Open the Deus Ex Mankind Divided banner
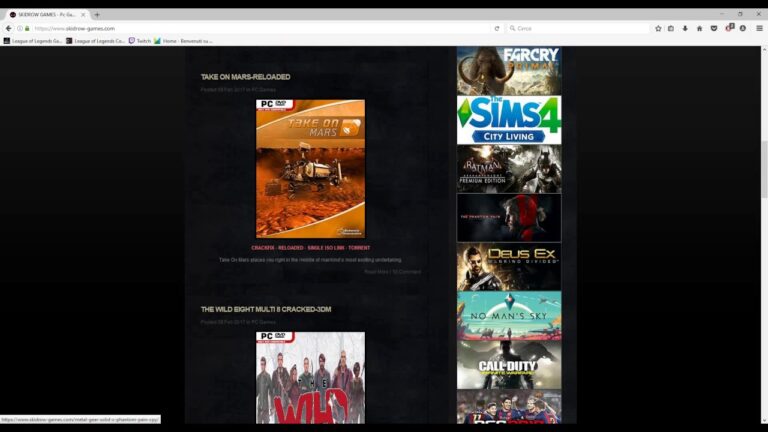The width and height of the screenshot is (768, 432). tap(509, 267)
